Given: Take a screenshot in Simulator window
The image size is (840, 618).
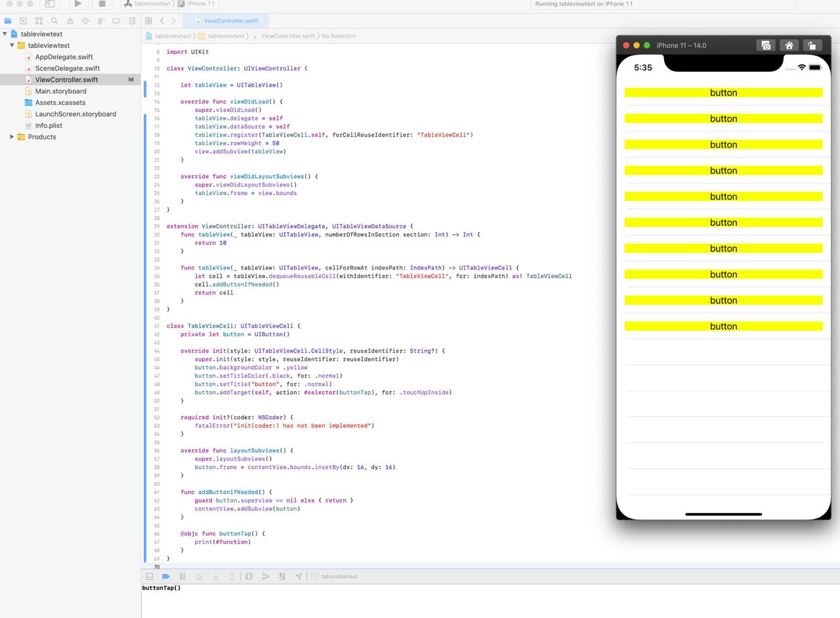Looking at the screenshot, I should 766,45.
